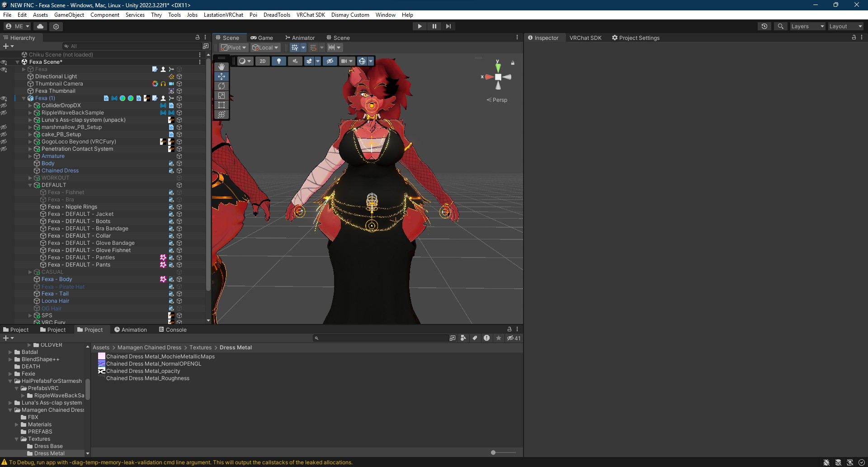Open the VRChat SDK menu
The image size is (868, 467).
pyautogui.click(x=311, y=14)
